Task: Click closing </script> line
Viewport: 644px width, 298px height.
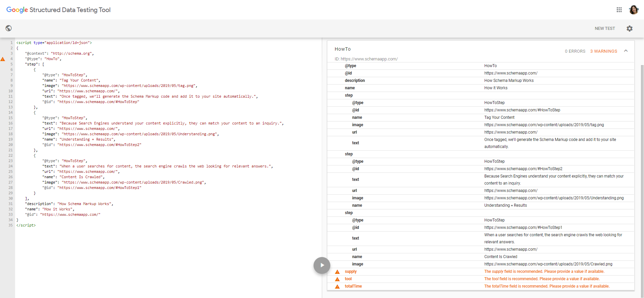Action: click(26, 225)
